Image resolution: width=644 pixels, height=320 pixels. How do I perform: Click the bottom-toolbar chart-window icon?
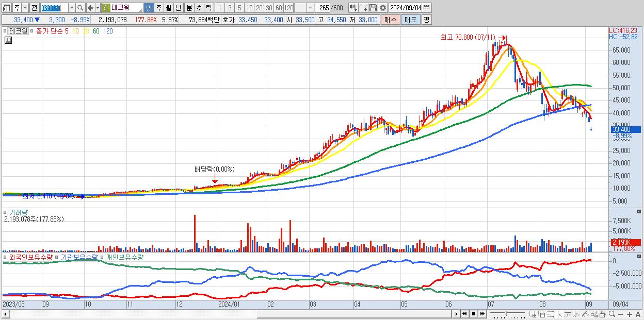click(603, 314)
